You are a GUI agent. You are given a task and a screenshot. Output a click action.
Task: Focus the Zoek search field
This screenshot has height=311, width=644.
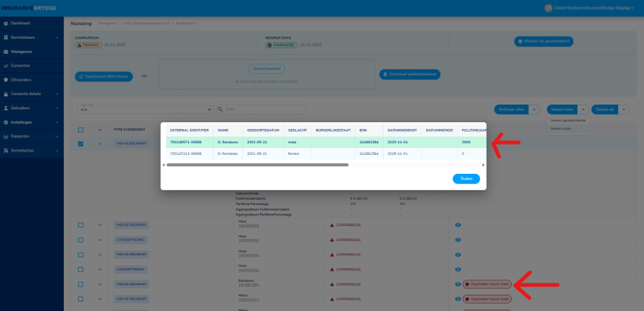click(x=261, y=110)
